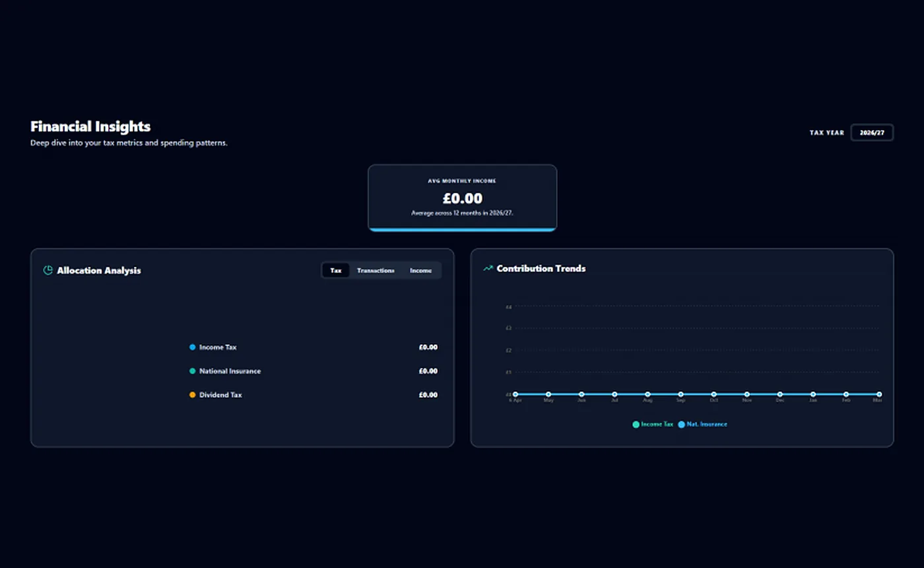Switch to the Tax tab
This screenshot has width=924, height=568.
336,270
